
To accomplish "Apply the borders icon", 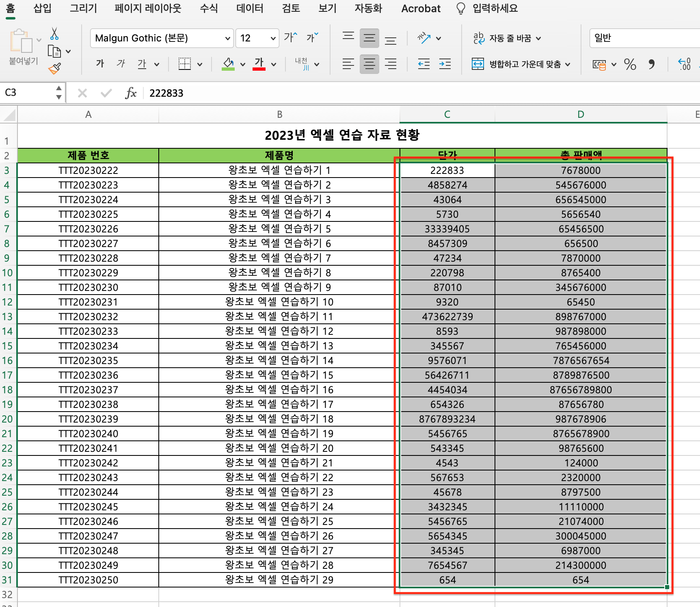I will [x=185, y=64].
